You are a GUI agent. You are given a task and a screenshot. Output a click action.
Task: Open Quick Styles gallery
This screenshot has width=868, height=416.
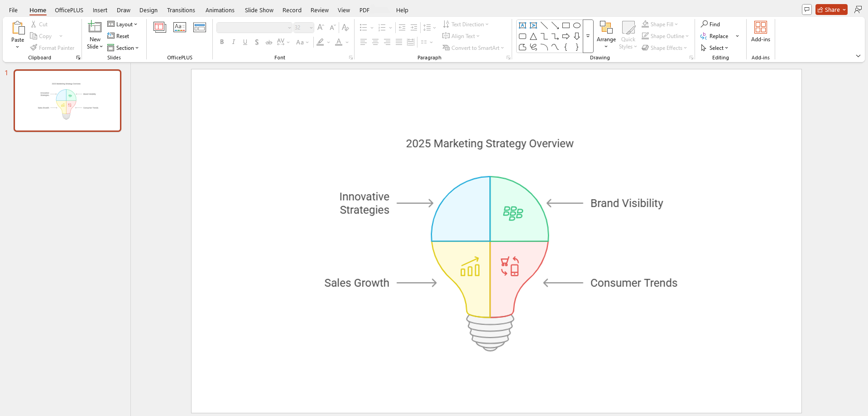pos(628,35)
